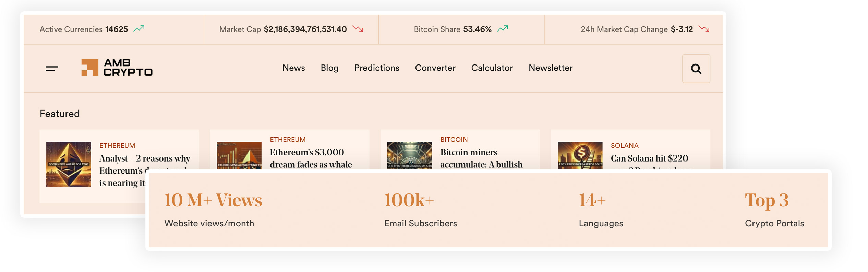Click the Active Currencies upward trend arrow
The height and width of the screenshot is (272, 868).
pyautogui.click(x=139, y=28)
